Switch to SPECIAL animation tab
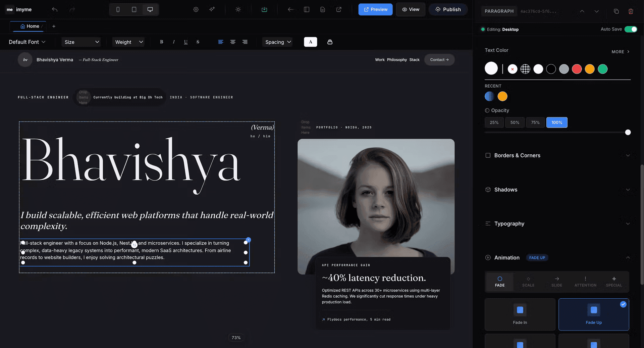Viewport: 644px width, 348px height. point(614,282)
